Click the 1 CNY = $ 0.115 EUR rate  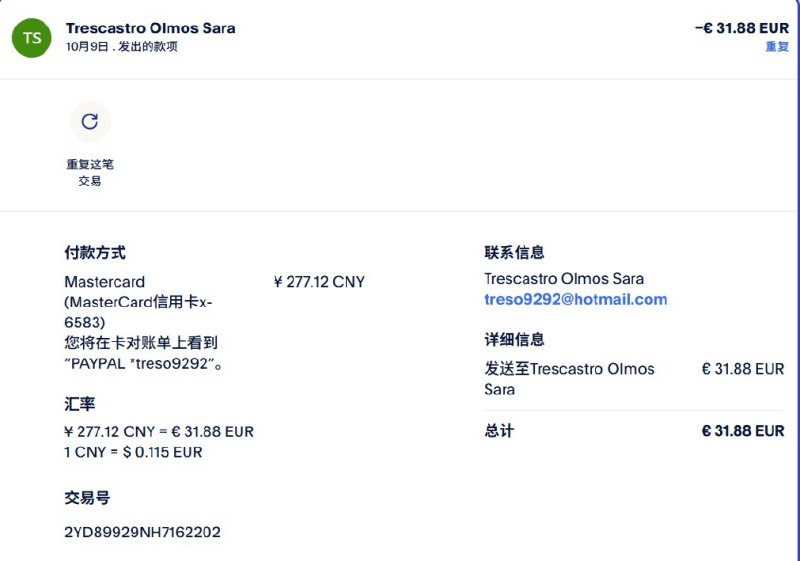133,452
